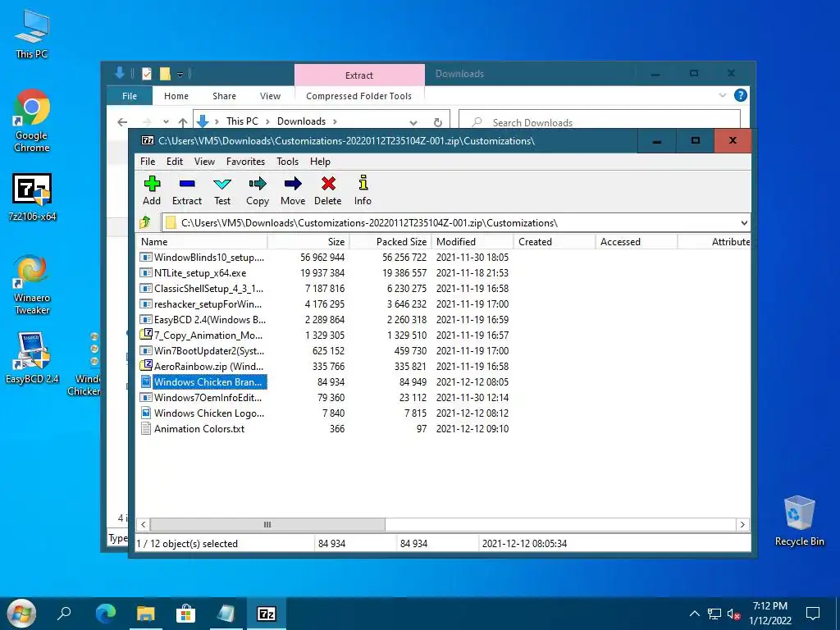Screen dimensions: 840x630
Task: Go up one folder level in 7-Zip
Action: point(144,222)
